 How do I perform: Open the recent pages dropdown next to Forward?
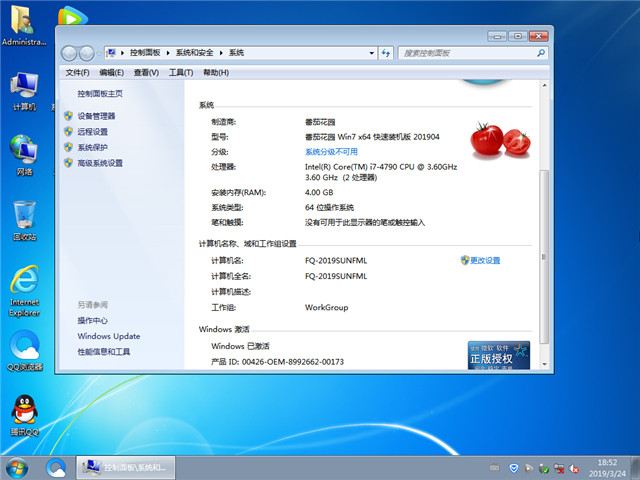pos(98,53)
